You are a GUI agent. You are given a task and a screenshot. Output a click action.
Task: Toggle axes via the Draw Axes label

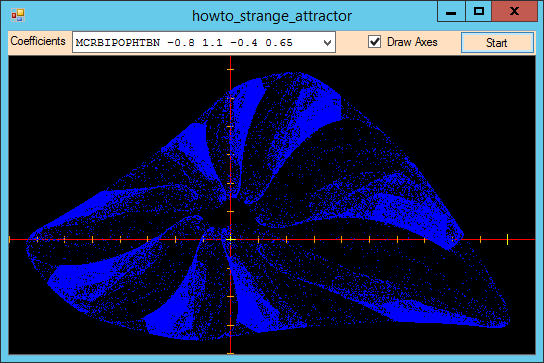(x=412, y=42)
